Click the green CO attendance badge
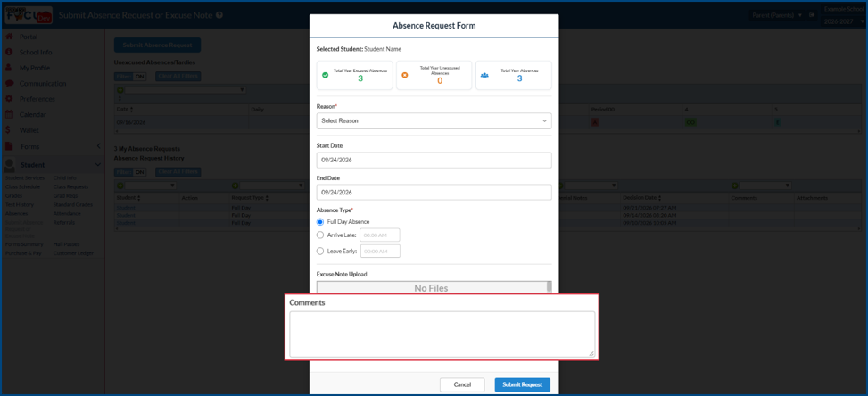The width and height of the screenshot is (868, 396). [690, 122]
